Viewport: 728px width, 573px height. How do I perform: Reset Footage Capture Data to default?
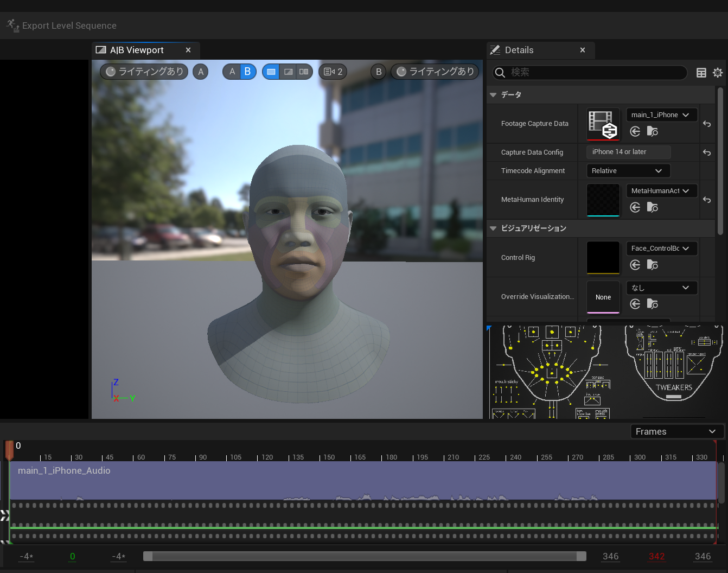pyautogui.click(x=707, y=124)
